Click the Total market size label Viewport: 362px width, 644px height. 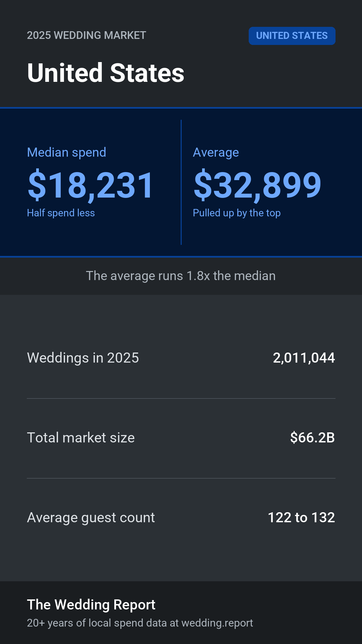pyautogui.click(x=81, y=438)
